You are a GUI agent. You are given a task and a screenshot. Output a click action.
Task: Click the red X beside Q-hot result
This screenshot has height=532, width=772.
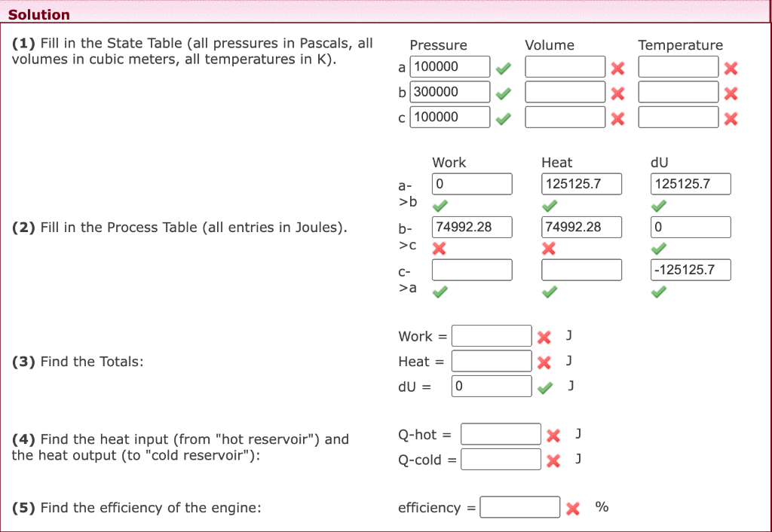tap(554, 434)
